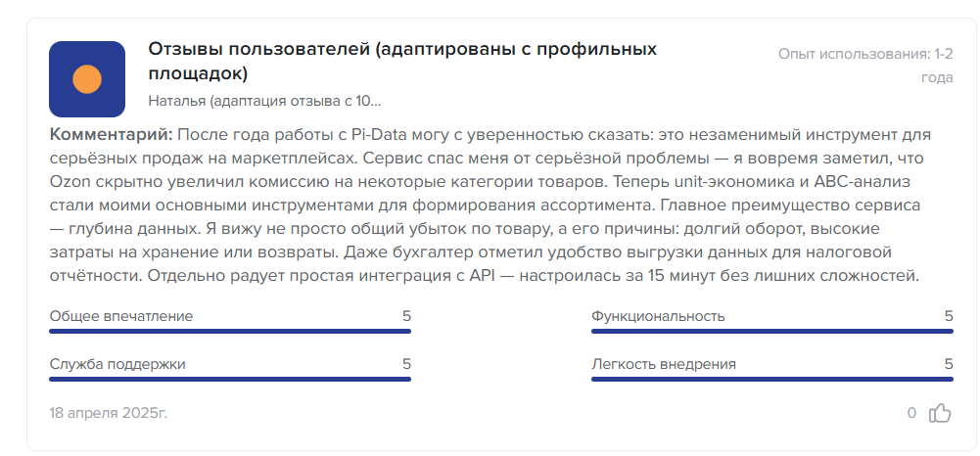Click the «Функциональность» rating bar
Screen dimensions: 980x456
click(771, 332)
